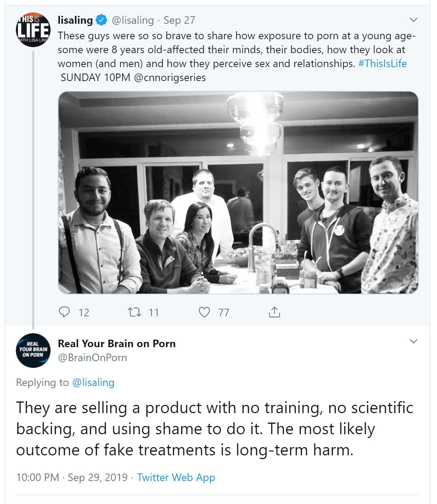Open Real Your Brain on Porn avatar
Image resolution: width=437 pixels, height=504 pixels.
click(x=33, y=350)
